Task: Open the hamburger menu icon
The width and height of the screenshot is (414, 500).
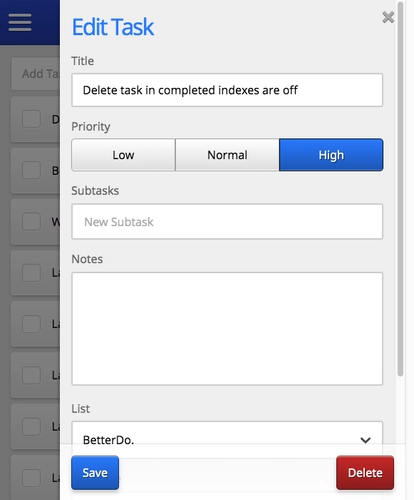Action: [20, 22]
